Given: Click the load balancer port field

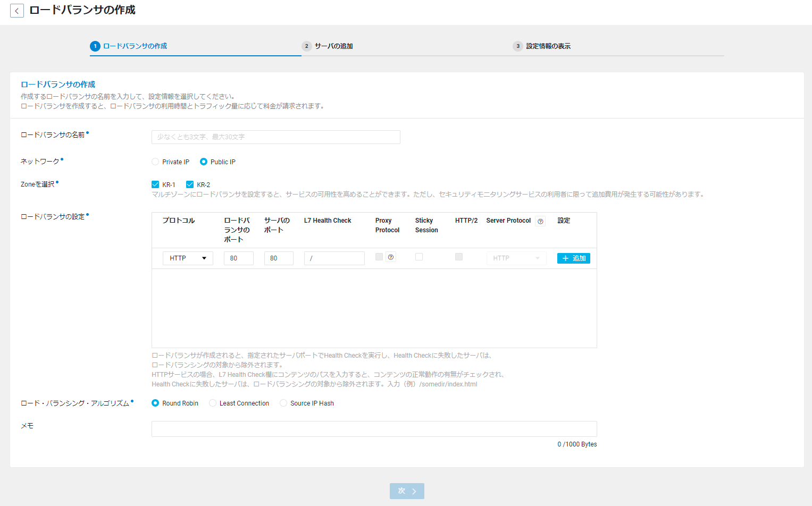Looking at the screenshot, I should [x=239, y=258].
